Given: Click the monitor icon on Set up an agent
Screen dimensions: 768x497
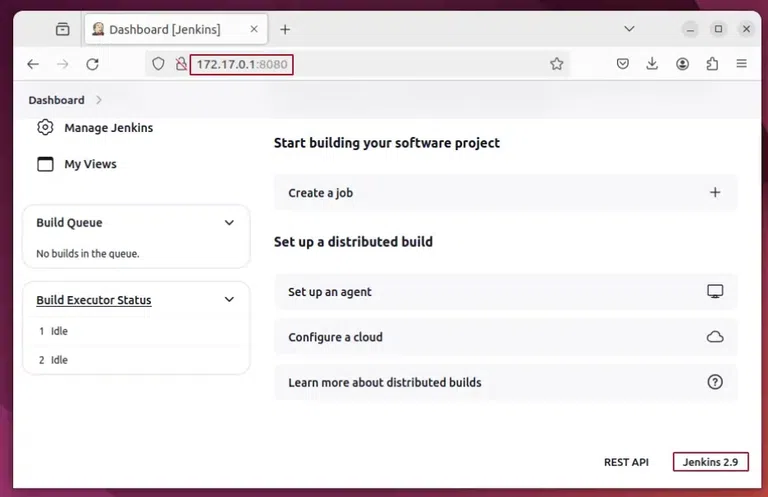Looking at the screenshot, I should pyautogui.click(x=715, y=292).
